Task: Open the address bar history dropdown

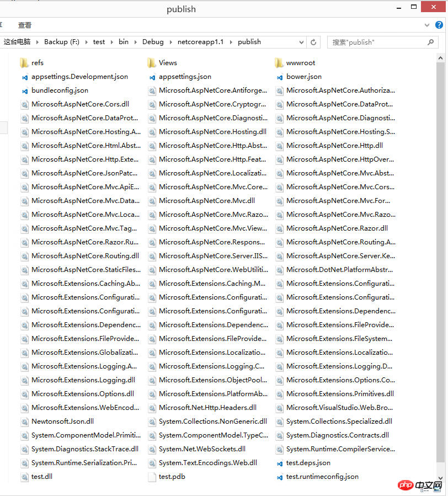Action: click(x=301, y=42)
